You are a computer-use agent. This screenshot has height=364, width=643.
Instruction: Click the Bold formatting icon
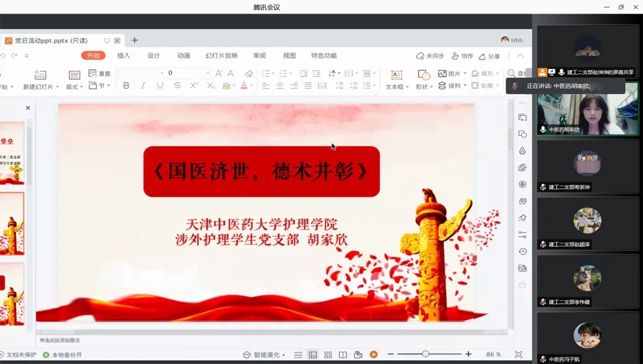pos(126,86)
